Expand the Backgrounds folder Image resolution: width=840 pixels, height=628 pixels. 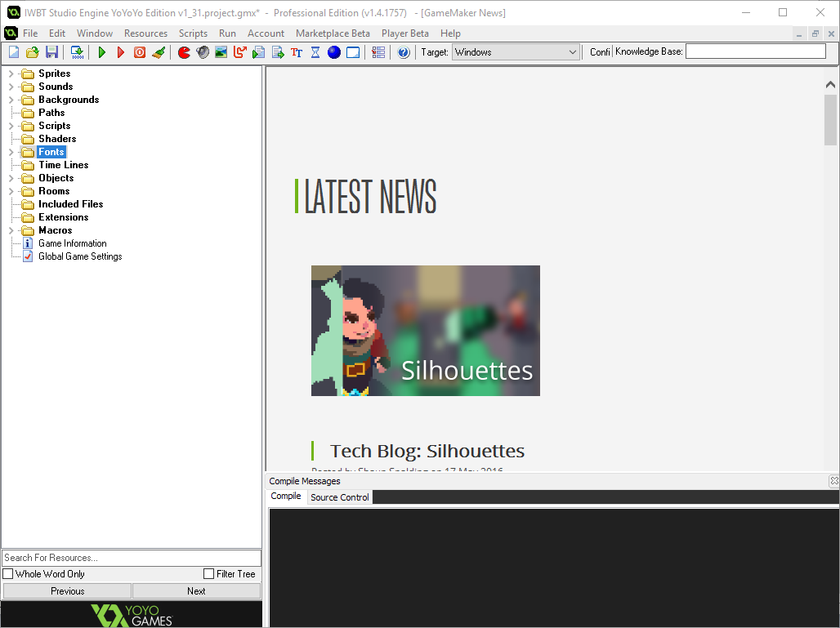click(11, 100)
